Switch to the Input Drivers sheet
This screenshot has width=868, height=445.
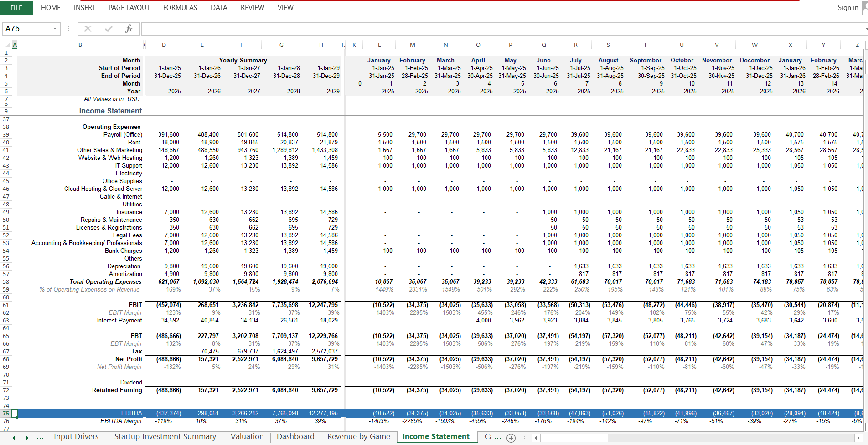point(76,436)
